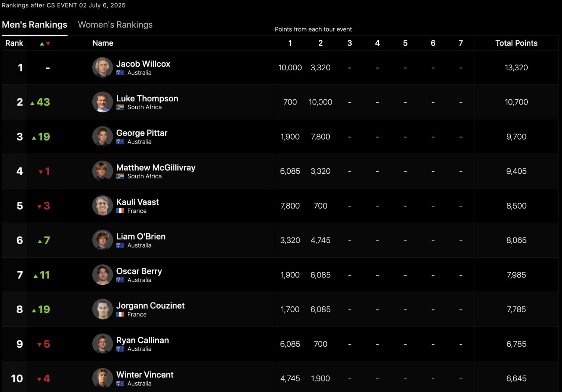
Task: Click the Australian flag under Jacob Willcox
Action: point(120,73)
